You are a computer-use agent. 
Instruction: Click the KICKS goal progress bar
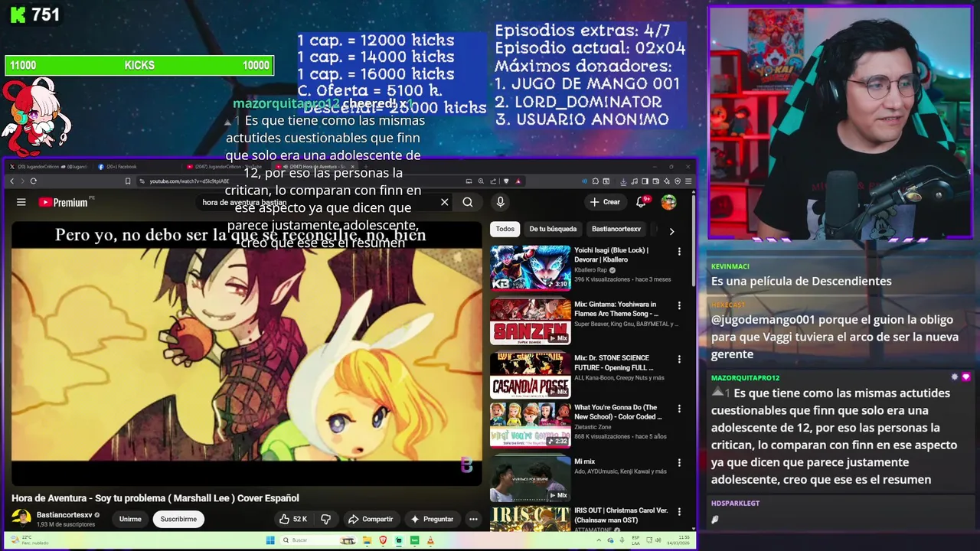[139, 66]
